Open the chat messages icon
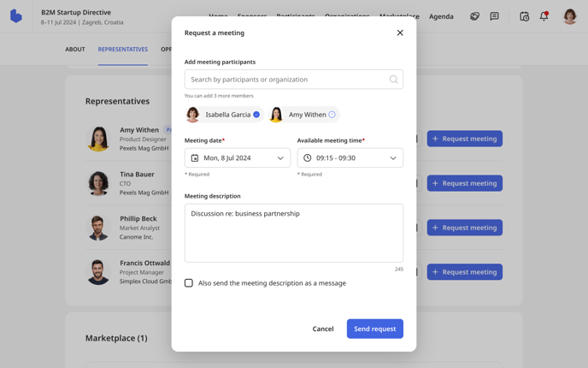 [494, 16]
